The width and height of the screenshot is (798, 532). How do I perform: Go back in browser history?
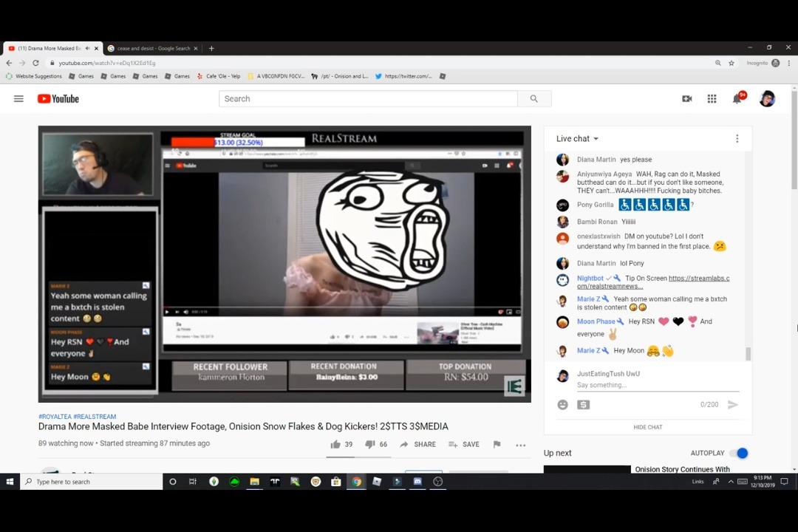tap(9, 63)
